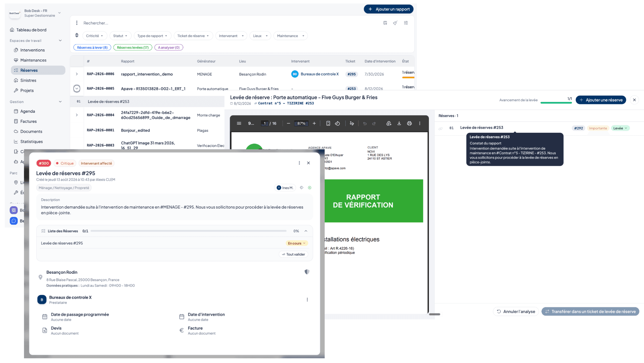Click the tag icon next to Ines M.
This screenshot has width=644, height=363.
[302, 188]
